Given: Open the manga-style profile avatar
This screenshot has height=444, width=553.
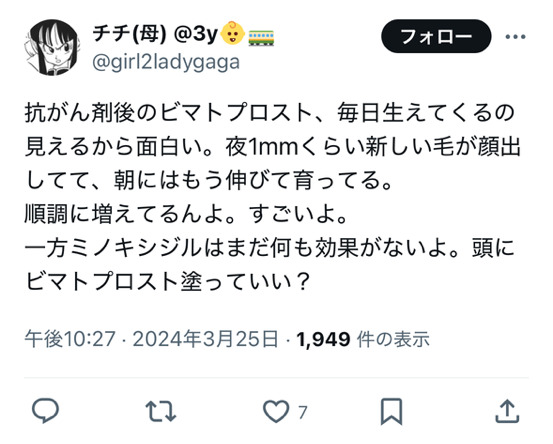Looking at the screenshot, I should pyautogui.click(x=52, y=47).
